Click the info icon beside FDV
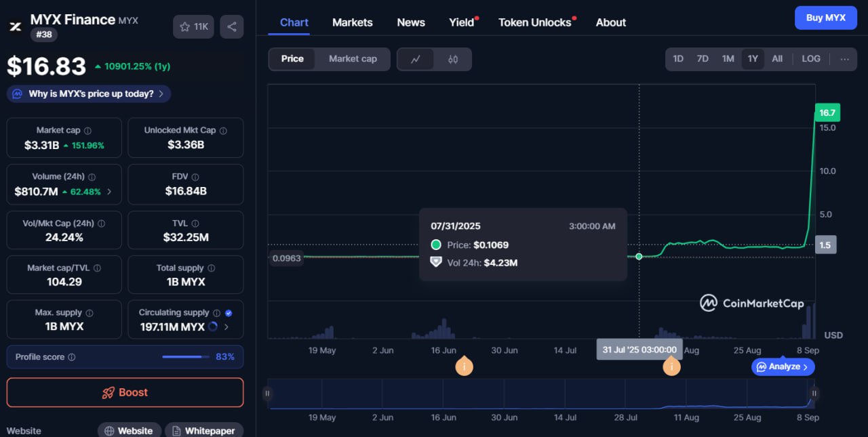Screen dimensions: 868x437 coord(195,177)
